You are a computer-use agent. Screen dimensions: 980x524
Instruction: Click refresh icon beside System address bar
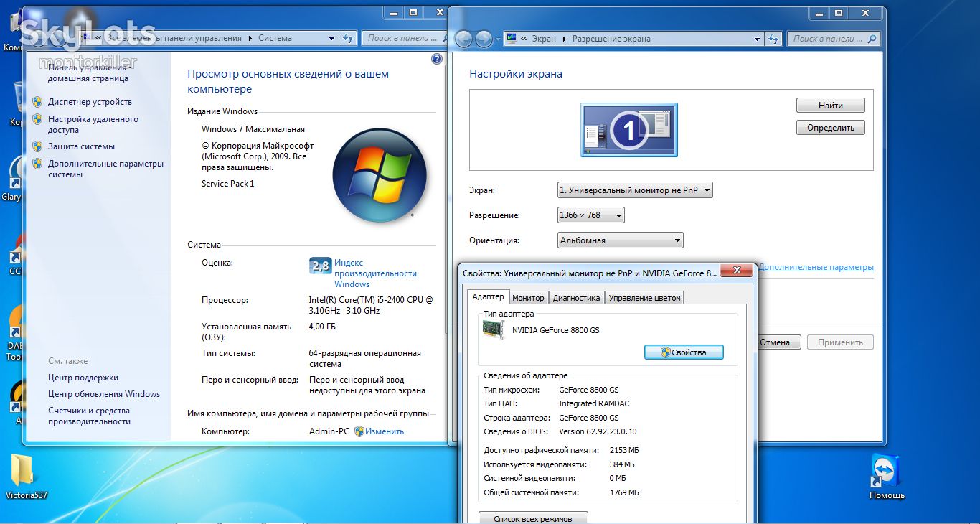[348, 38]
